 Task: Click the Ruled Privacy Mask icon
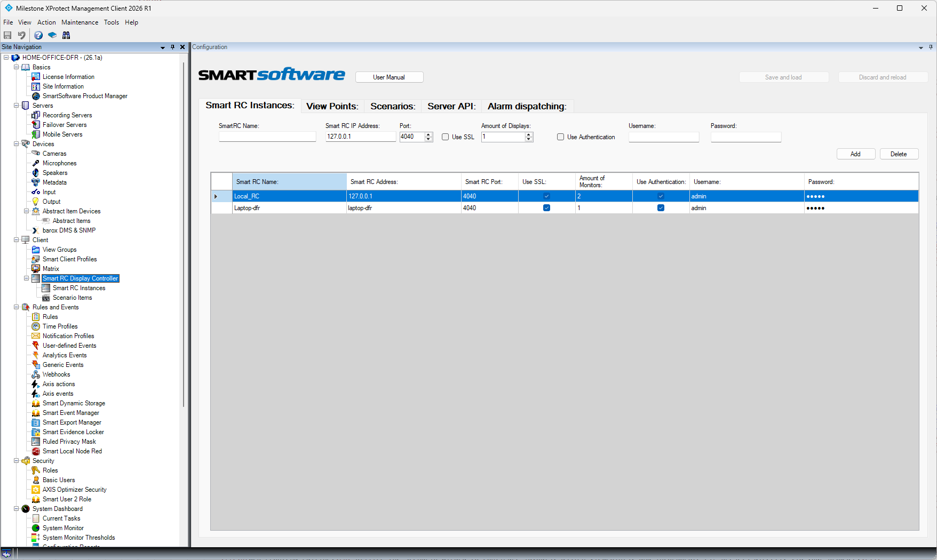pyautogui.click(x=36, y=442)
